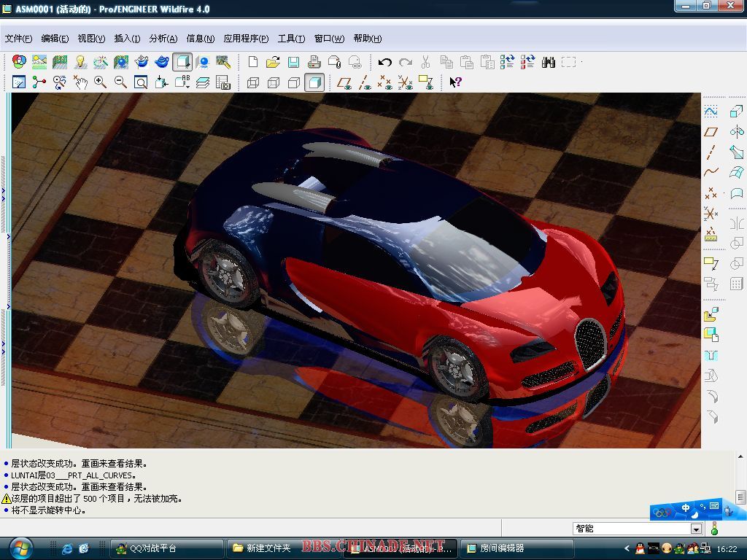747x560 pixels.
Task: Click the Print icon in toolbar
Action: pos(314,63)
